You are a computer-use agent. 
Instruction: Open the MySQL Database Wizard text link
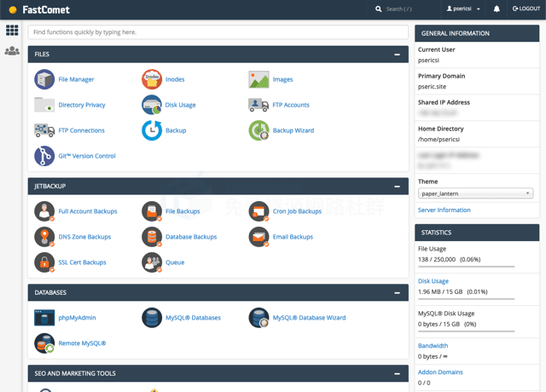[x=309, y=318]
